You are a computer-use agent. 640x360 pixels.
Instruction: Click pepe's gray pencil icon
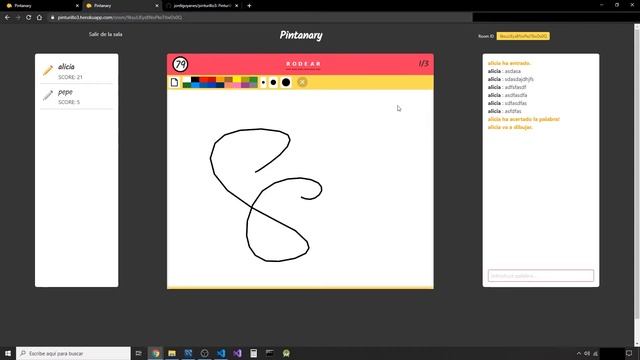48,96
